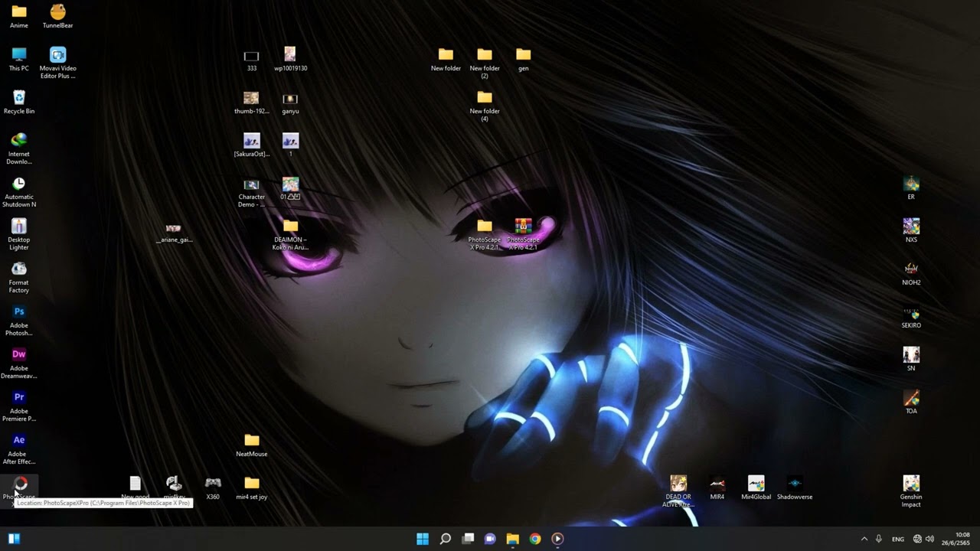This screenshot has height=551, width=980.
Task: Open File Explorer from the taskbar
Action: point(512,539)
